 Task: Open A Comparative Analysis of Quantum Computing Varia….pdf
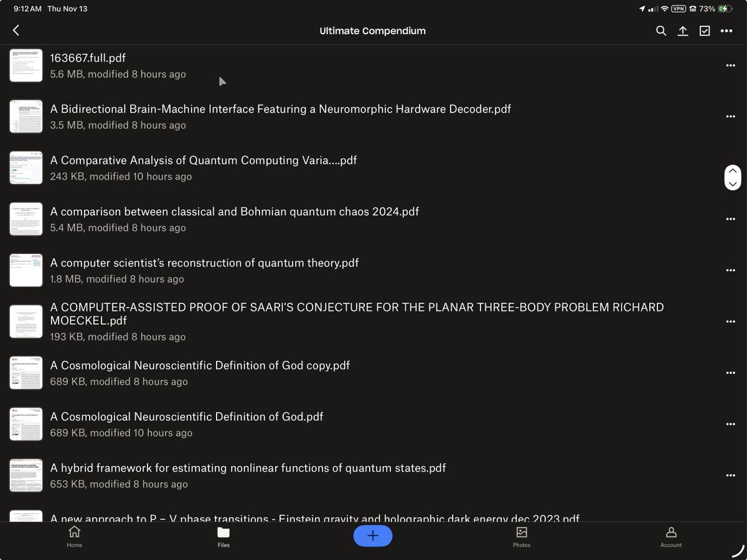click(x=204, y=160)
